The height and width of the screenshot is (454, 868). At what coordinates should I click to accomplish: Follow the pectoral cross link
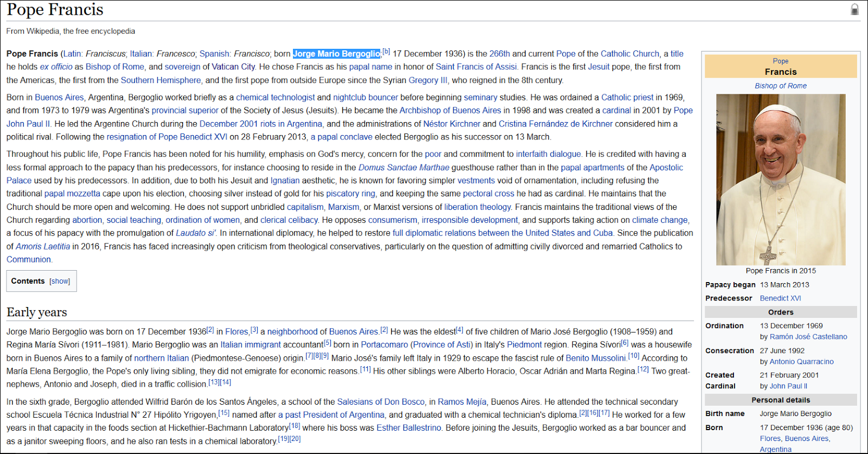[x=488, y=194]
